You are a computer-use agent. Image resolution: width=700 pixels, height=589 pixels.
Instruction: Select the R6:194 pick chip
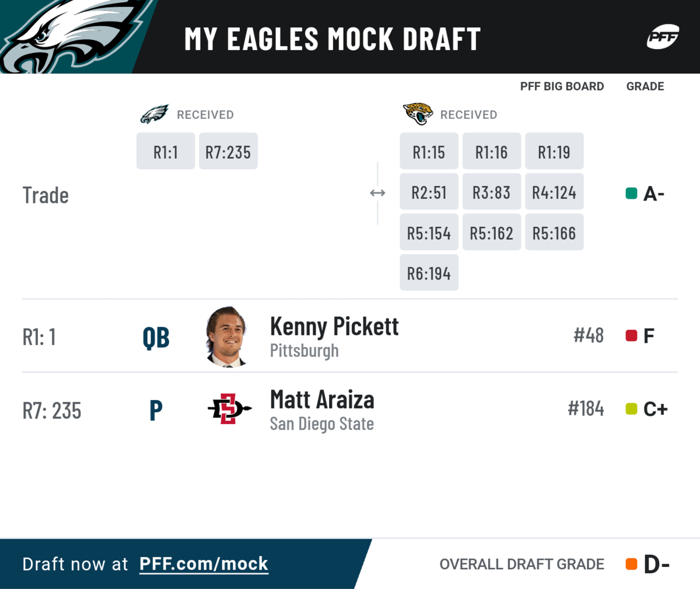click(x=429, y=272)
